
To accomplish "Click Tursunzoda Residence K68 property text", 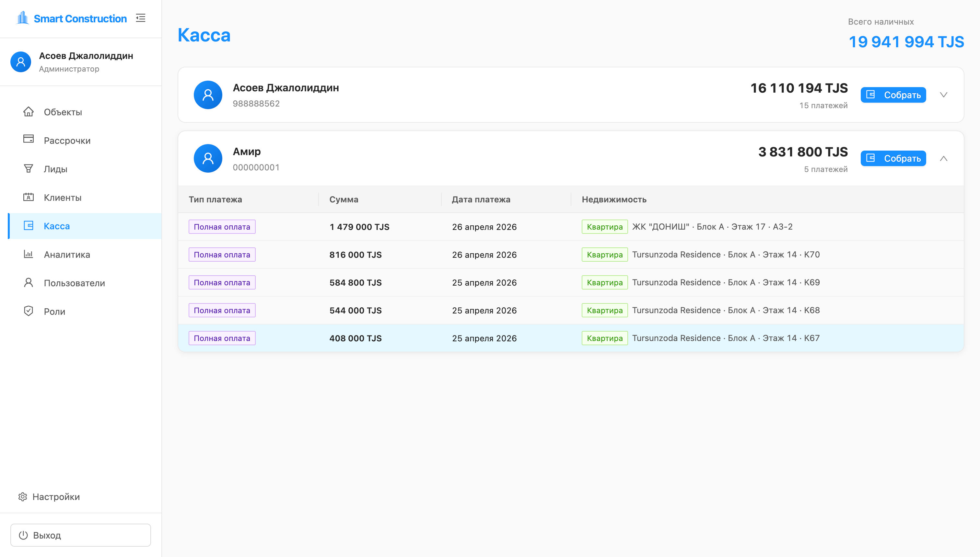I will 726,310.
